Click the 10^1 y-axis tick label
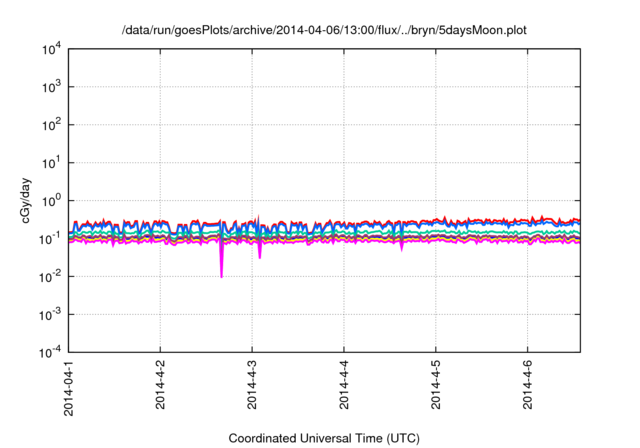The height and width of the screenshot is (448, 640). coord(51,163)
